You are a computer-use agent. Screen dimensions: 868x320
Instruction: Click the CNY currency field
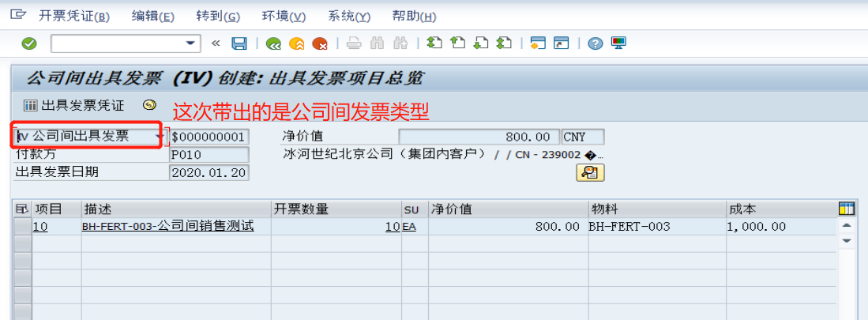(583, 137)
